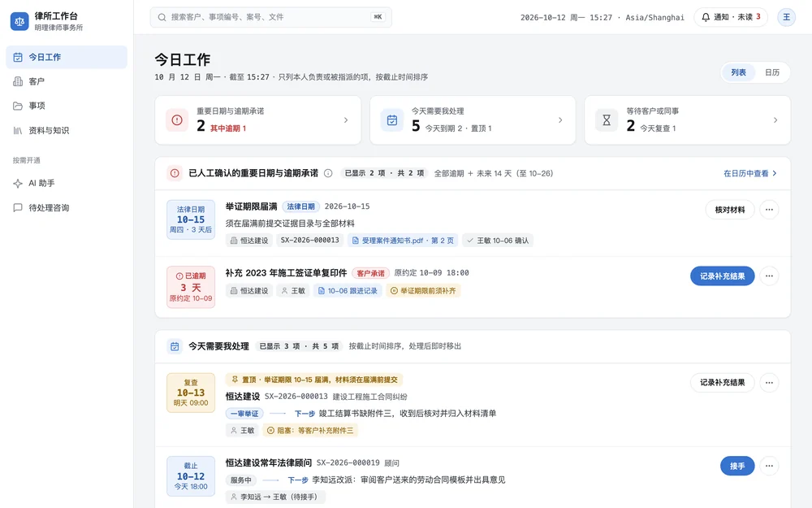
Task: Click the magnifier icon in the search bar
Action: [162, 17]
